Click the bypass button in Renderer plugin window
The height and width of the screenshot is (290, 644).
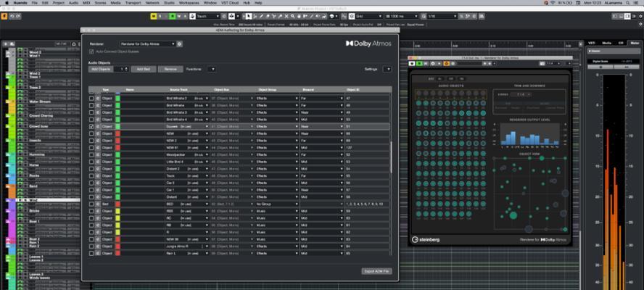coord(412,64)
